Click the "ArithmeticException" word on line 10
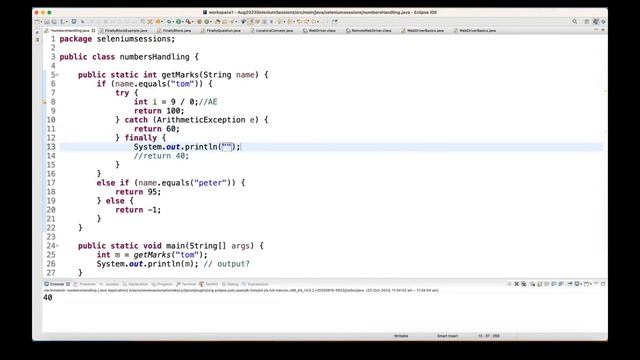The height and width of the screenshot is (360, 640). [x=201, y=120]
